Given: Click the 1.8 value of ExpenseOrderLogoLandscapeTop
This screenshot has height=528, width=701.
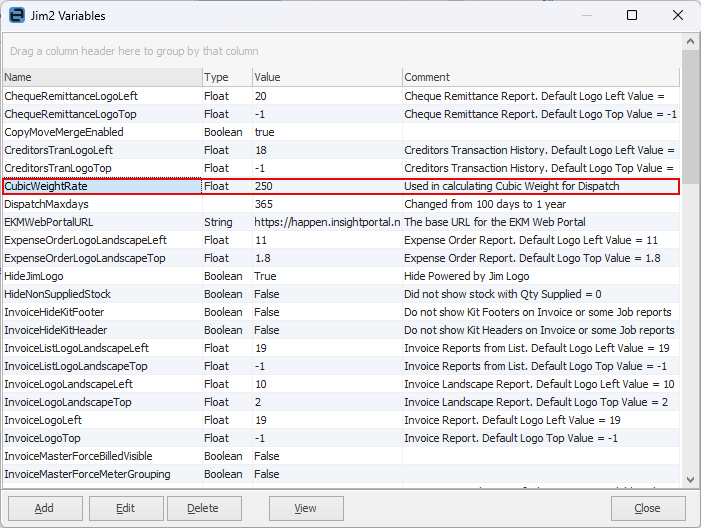Looking at the screenshot, I should (262, 258).
